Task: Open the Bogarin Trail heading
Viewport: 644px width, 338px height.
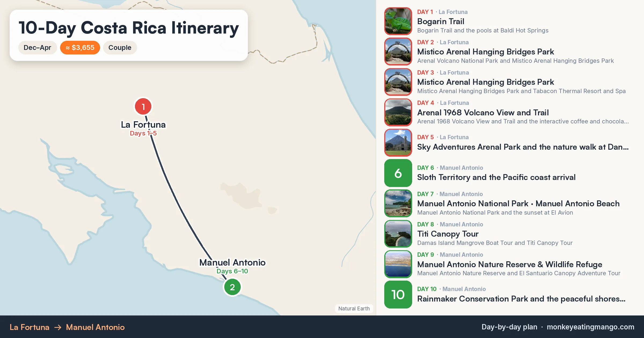Action: 441,21
